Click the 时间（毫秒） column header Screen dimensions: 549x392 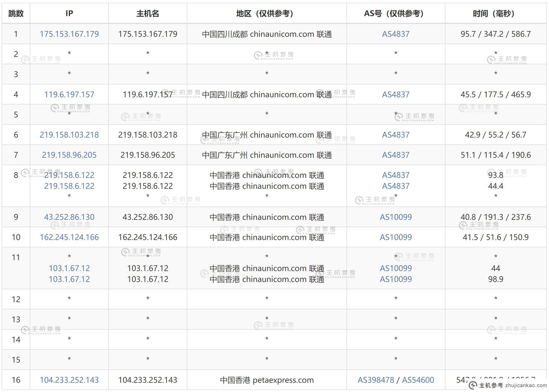point(496,13)
